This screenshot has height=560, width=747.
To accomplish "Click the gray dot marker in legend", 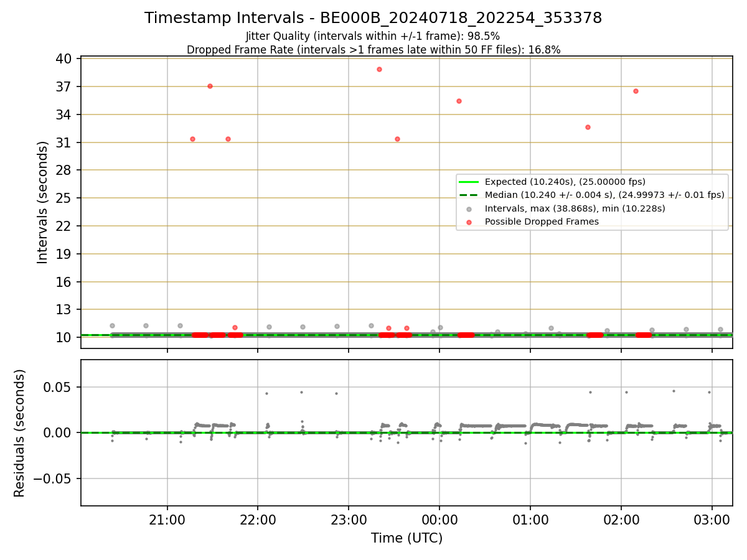I will tap(469, 208).
